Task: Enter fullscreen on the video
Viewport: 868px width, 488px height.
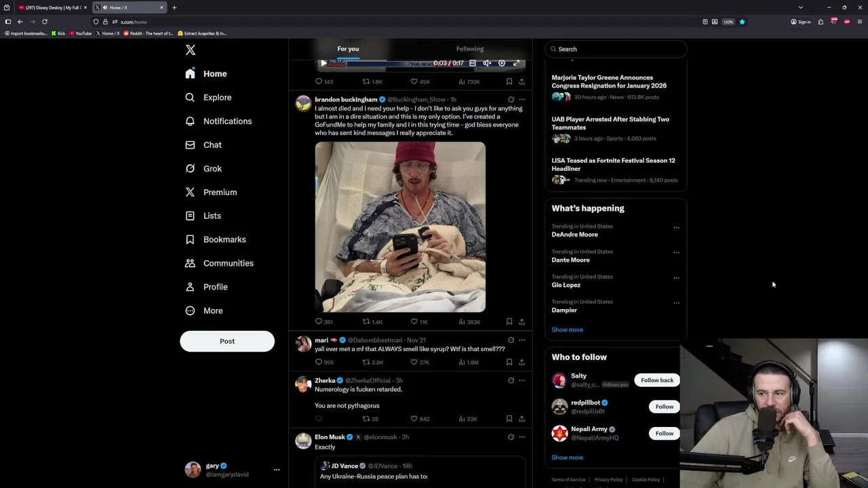Action: [516, 63]
